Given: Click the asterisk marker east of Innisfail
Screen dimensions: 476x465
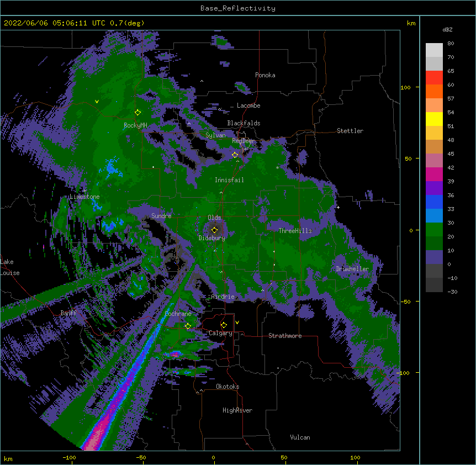Looking at the screenshot, I should tap(277, 168).
